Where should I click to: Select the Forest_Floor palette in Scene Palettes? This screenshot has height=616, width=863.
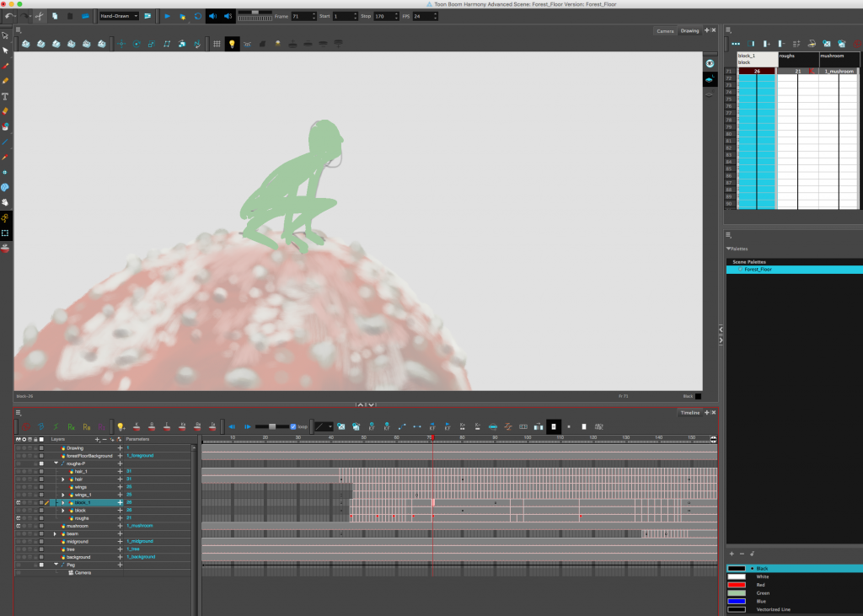(758, 270)
